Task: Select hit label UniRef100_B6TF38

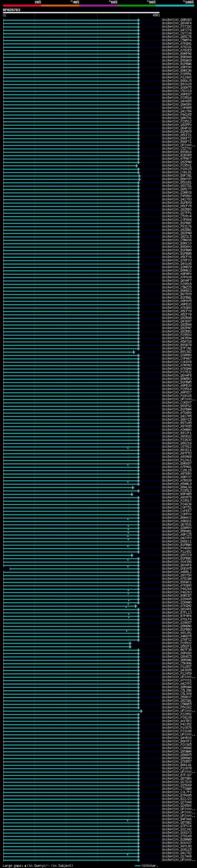Action: [177, 650]
